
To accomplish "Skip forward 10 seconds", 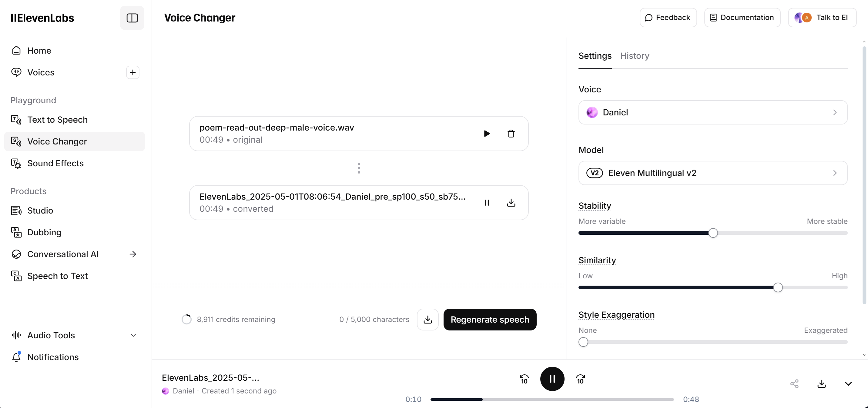I will pyautogui.click(x=580, y=379).
